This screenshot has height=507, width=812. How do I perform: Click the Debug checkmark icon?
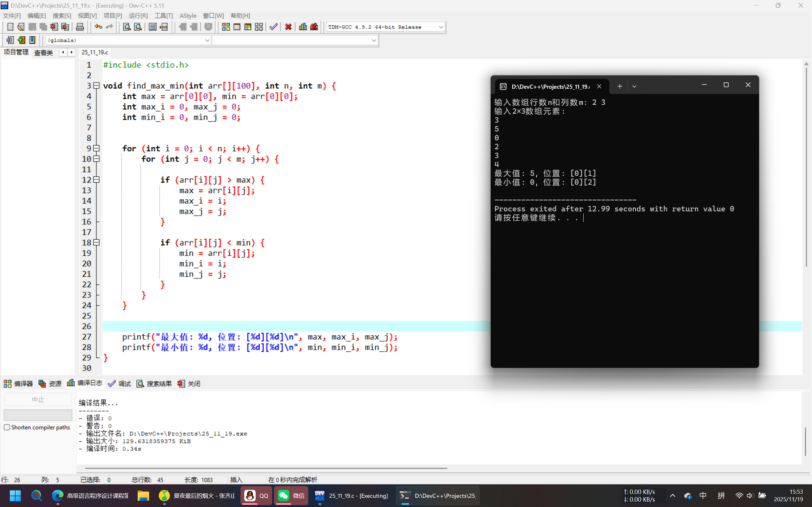pyautogui.click(x=273, y=27)
